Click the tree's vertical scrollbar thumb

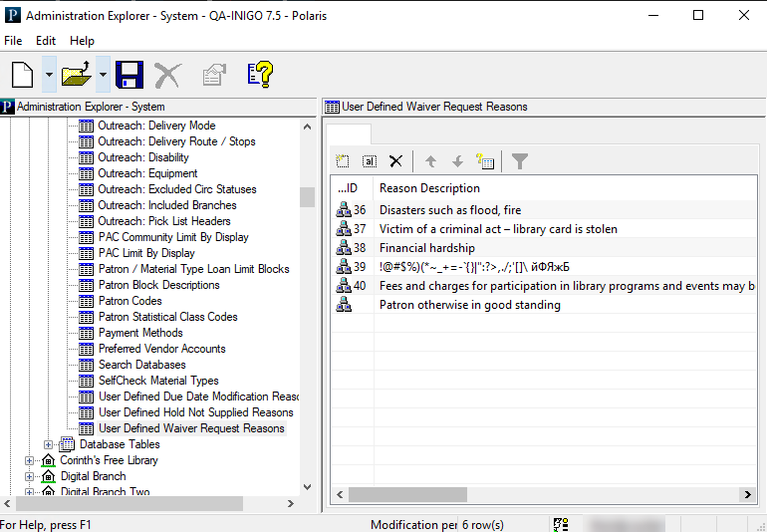[x=307, y=197]
